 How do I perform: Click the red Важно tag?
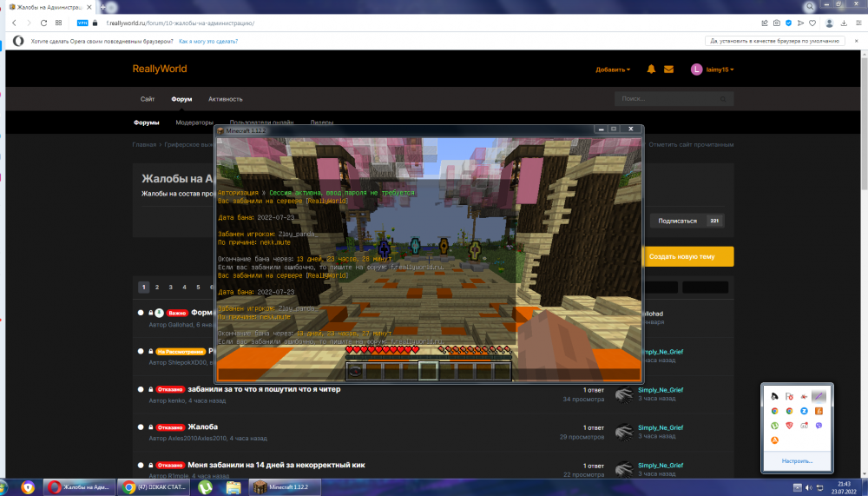(x=176, y=313)
